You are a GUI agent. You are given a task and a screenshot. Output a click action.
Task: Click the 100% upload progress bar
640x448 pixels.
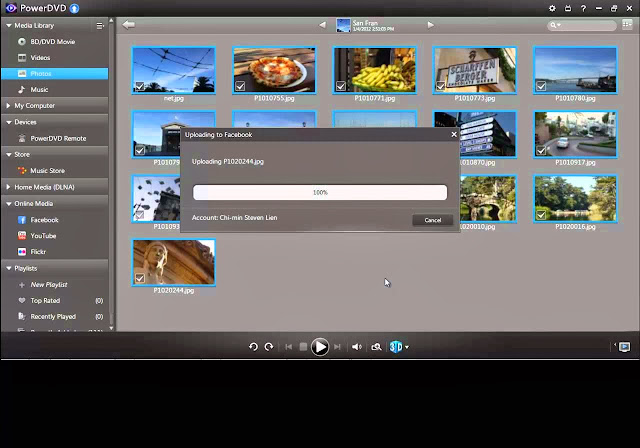(320, 192)
